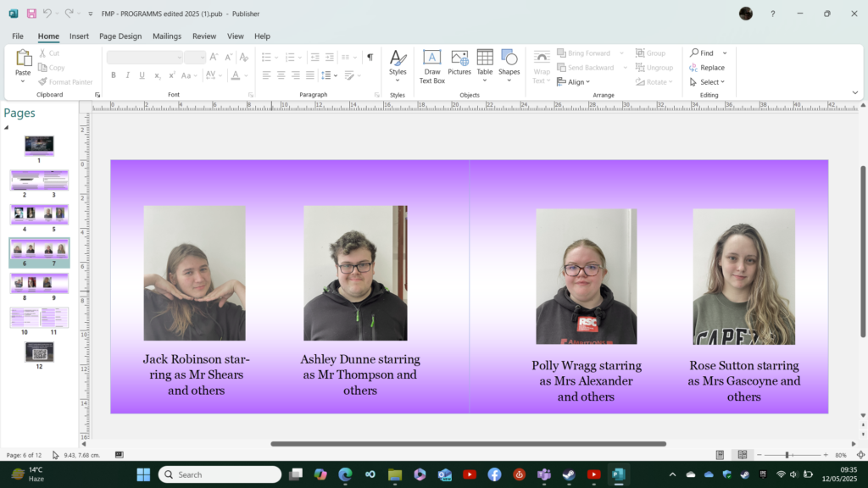Open Change Case dropdown
The image size is (868, 488).
[x=189, y=75]
